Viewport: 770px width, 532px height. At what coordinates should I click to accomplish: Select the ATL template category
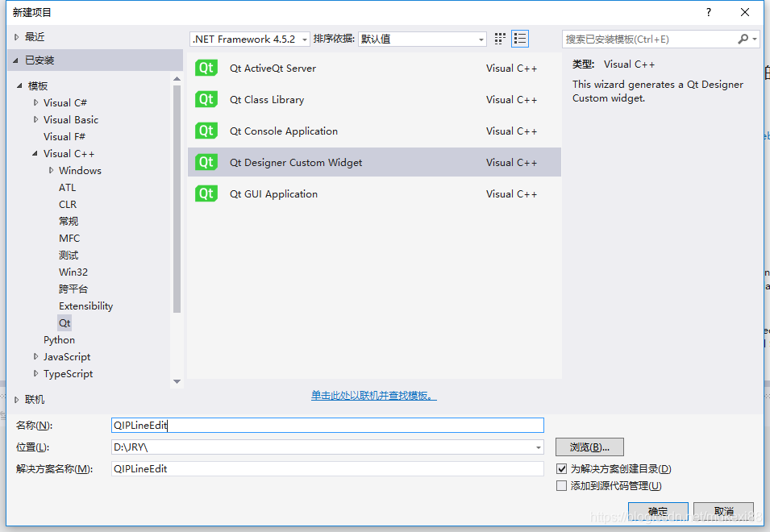coord(67,188)
